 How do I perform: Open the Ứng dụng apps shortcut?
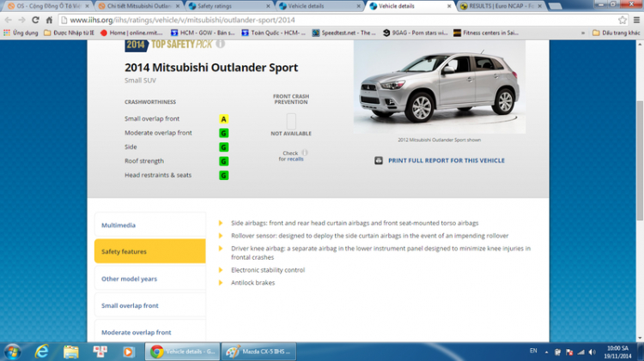pyautogui.click(x=21, y=33)
